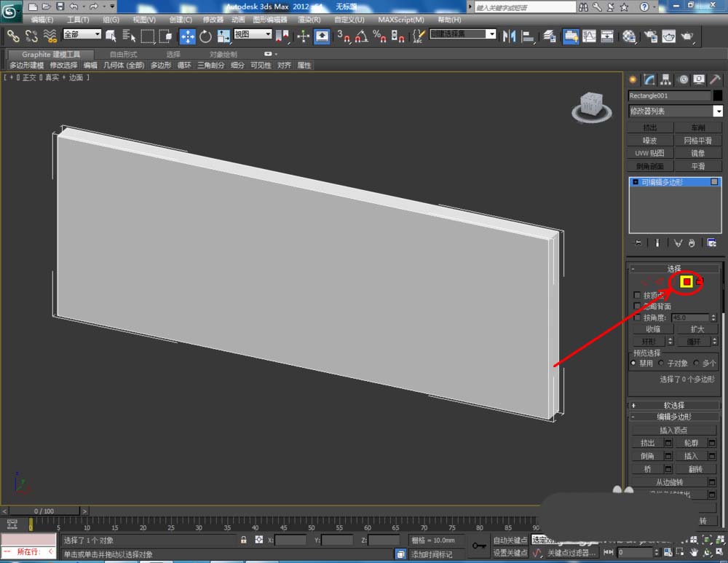The image size is (728, 563).
Task: Select the 多个 preview selection radio
Action: click(x=695, y=363)
